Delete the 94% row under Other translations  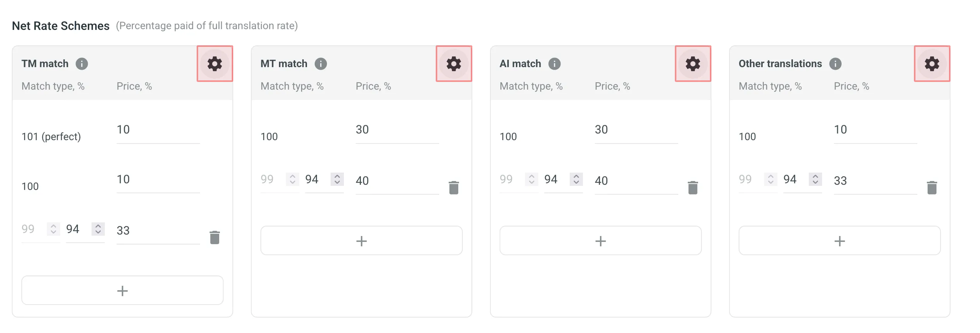pyautogui.click(x=931, y=187)
